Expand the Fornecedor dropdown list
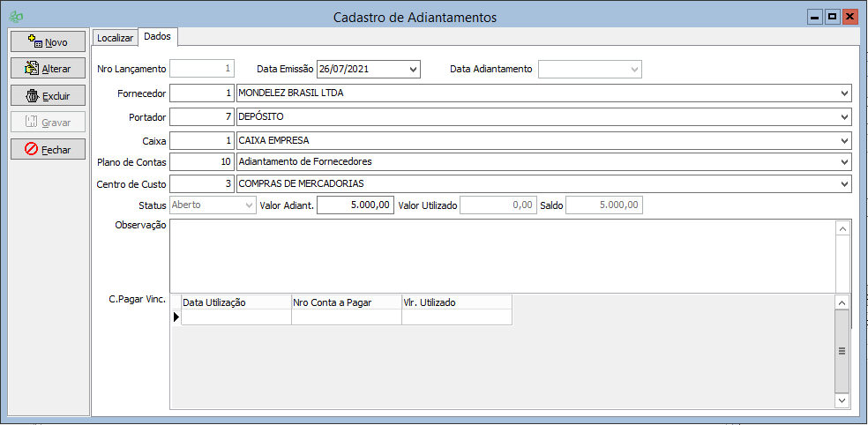Viewport: 868px width, 425px height. tap(844, 93)
